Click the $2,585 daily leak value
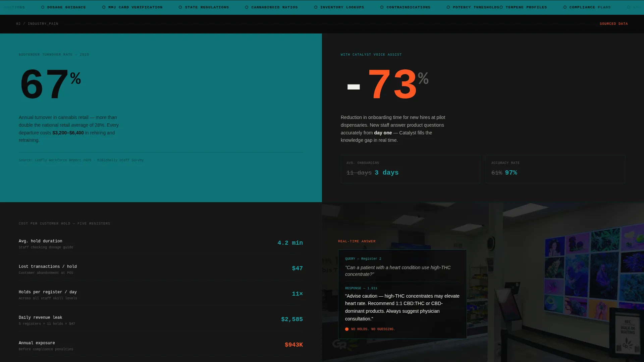 (292, 319)
